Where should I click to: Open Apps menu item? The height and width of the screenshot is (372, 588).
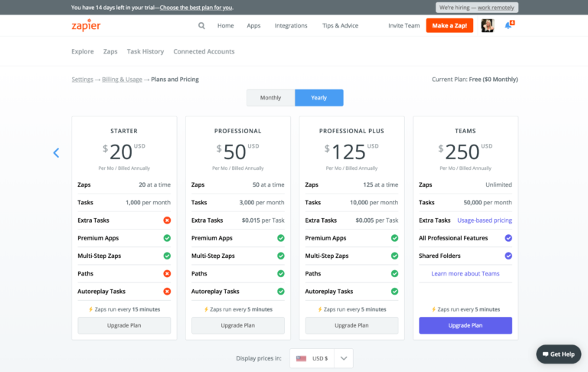[x=253, y=25]
